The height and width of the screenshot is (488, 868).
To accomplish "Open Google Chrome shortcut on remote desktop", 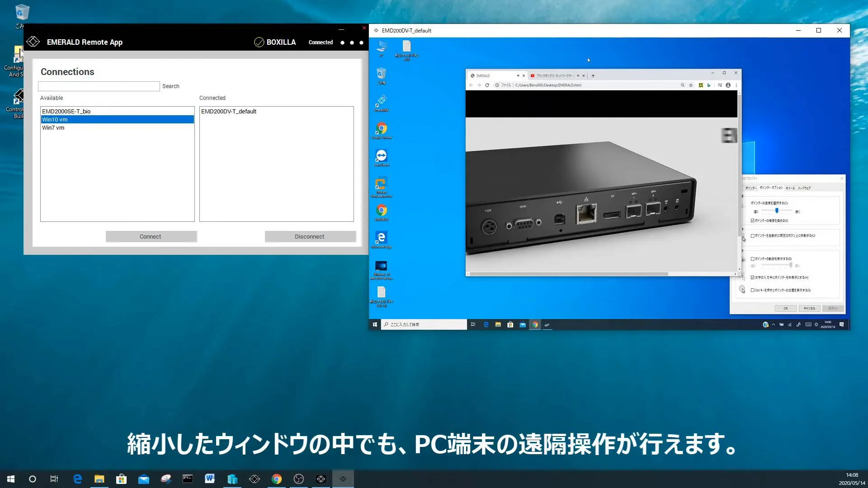I will 382,131.
